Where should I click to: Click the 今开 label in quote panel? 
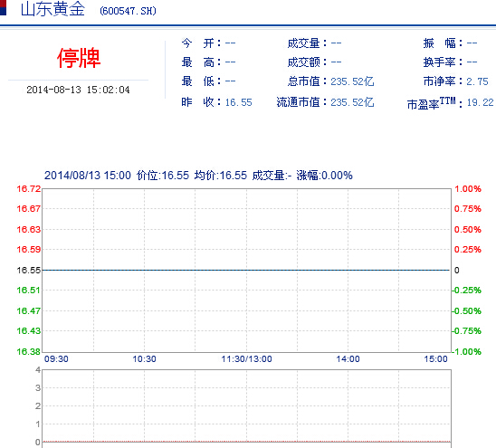[198, 43]
